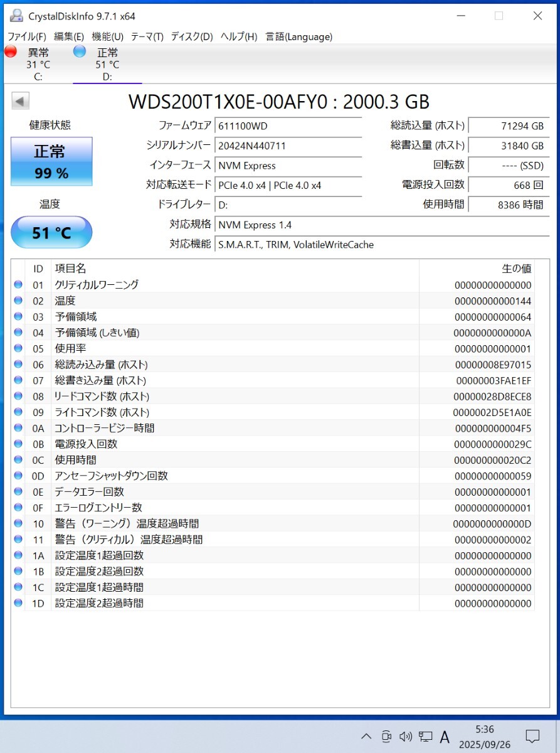Click status orb of 総書き込み量 (ホスト) row
The width and height of the screenshot is (560, 753).
click(18, 380)
